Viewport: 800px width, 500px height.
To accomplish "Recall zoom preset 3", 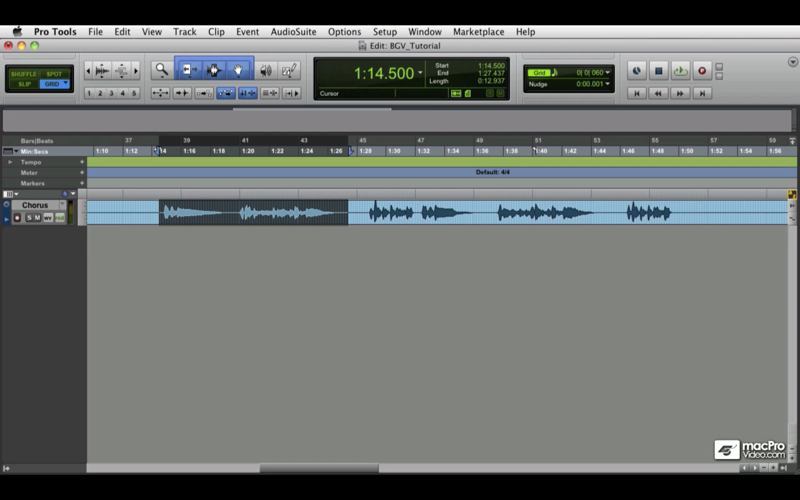I will pyautogui.click(x=111, y=93).
